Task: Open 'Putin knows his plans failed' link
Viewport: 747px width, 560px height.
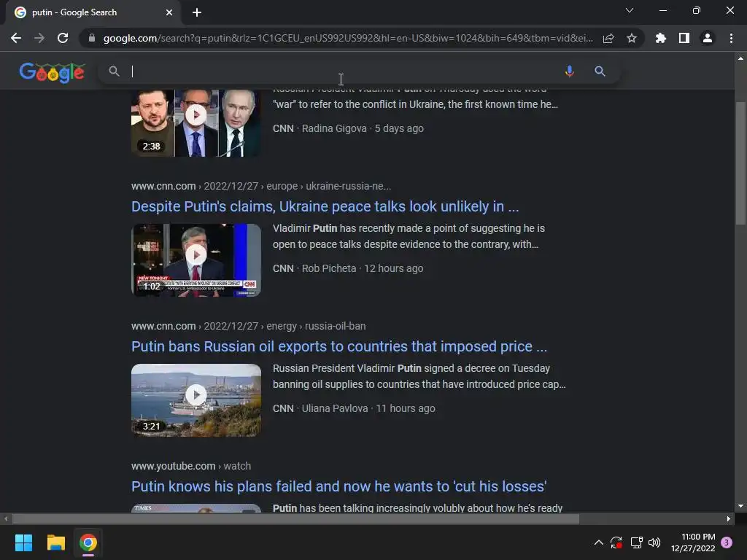Action: pyautogui.click(x=338, y=486)
